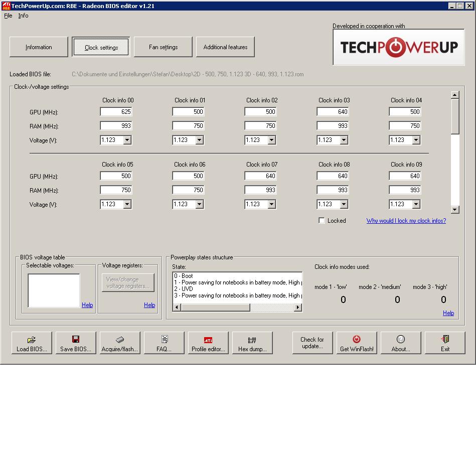476x450 pixels.
Task: Click Get WinFlash power icon button
Action: [x=357, y=343]
